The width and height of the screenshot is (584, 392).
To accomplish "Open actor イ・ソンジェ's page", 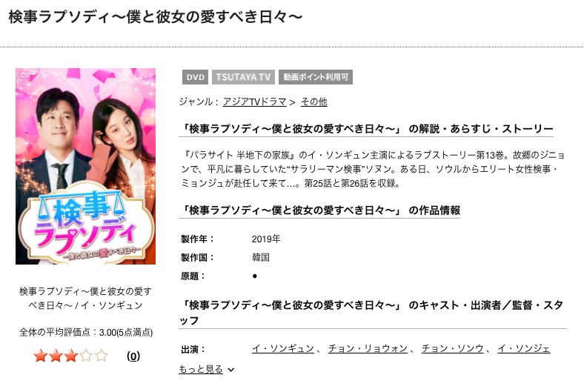I will click(524, 348).
